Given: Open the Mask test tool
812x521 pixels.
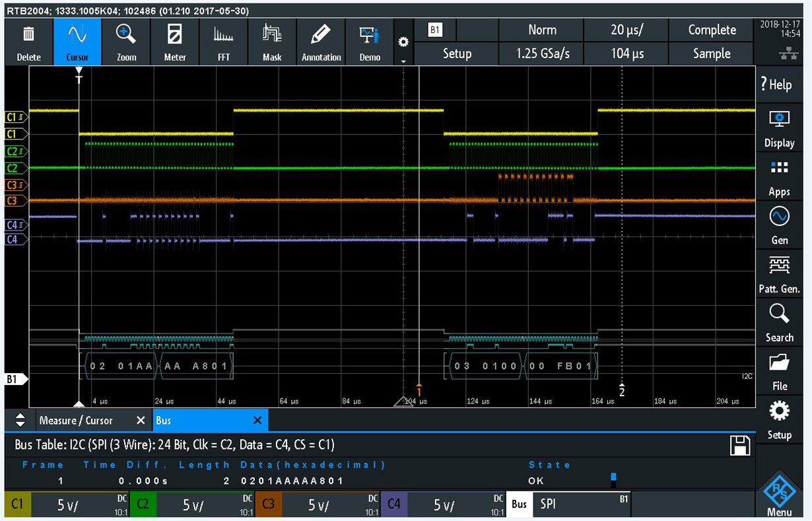Looking at the screenshot, I should tap(272, 42).
